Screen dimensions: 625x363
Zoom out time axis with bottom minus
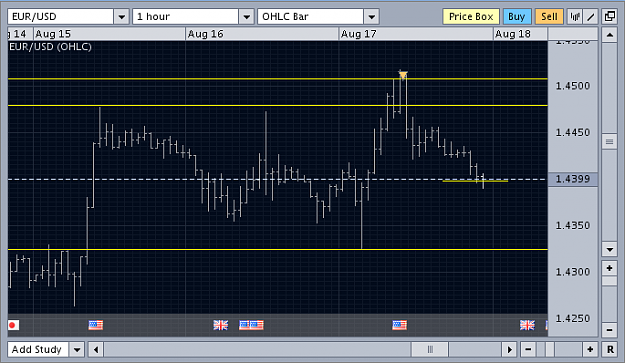pyautogui.click(x=528, y=350)
